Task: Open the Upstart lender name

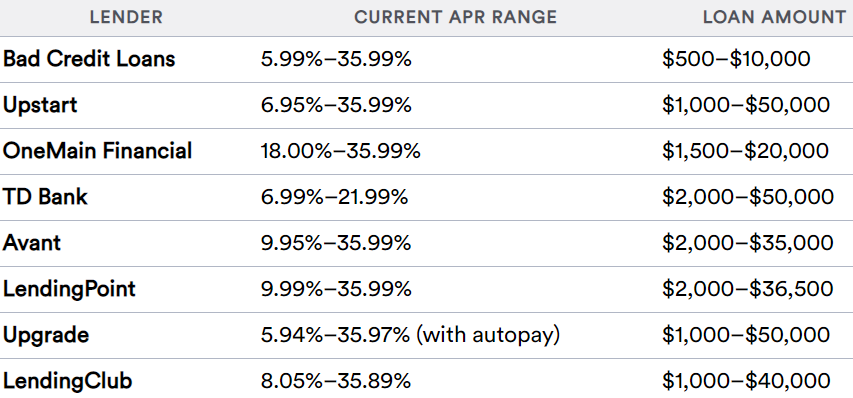Action: point(40,105)
